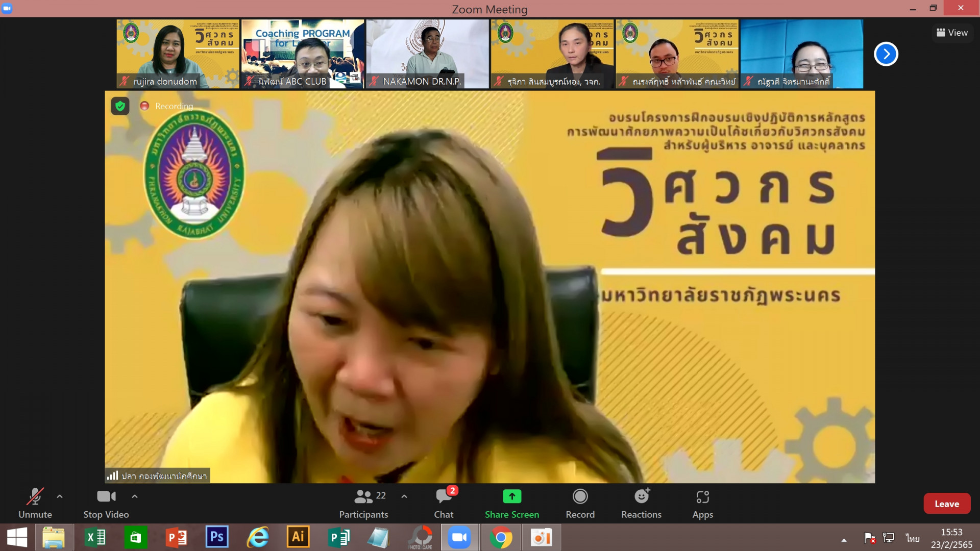Screen dimensions: 980x551
Task: Leave the meeting
Action: pyautogui.click(x=947, y=504)
